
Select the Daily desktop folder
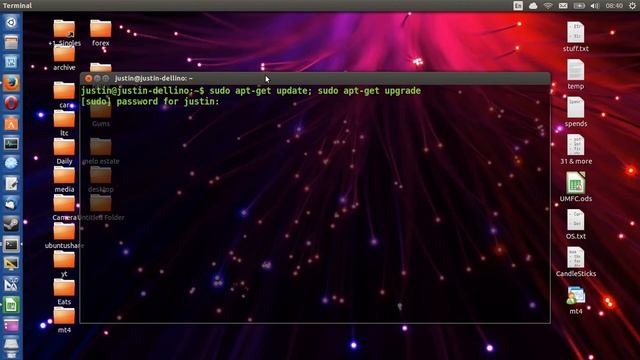64,152
